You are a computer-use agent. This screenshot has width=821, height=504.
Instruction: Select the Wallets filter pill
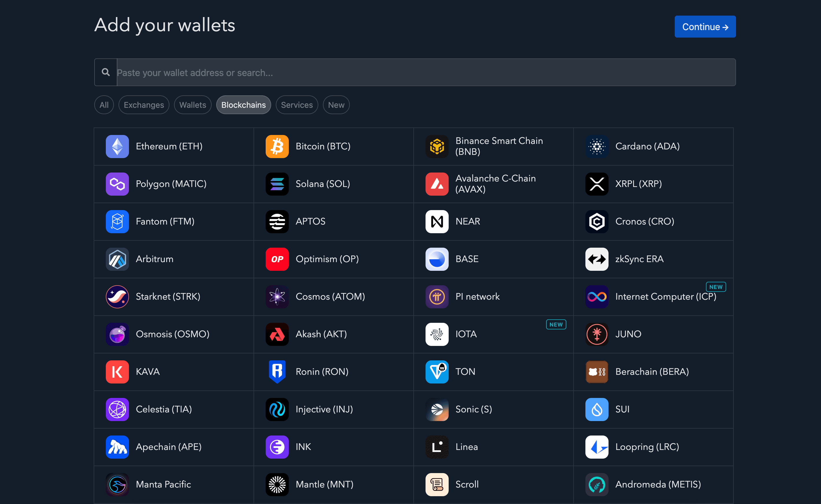pos(192,105)
